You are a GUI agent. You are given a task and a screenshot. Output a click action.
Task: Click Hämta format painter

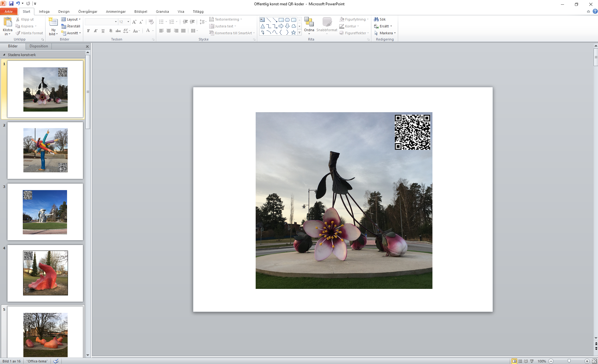click(29, 33)
